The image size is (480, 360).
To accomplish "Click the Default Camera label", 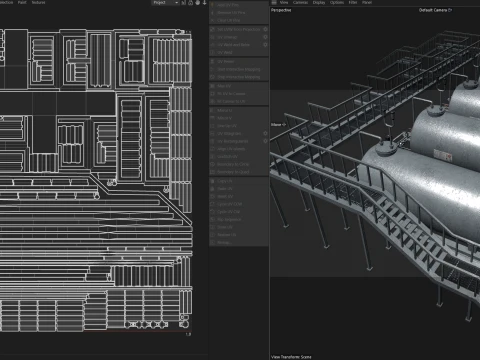I will tap(435, 10).
